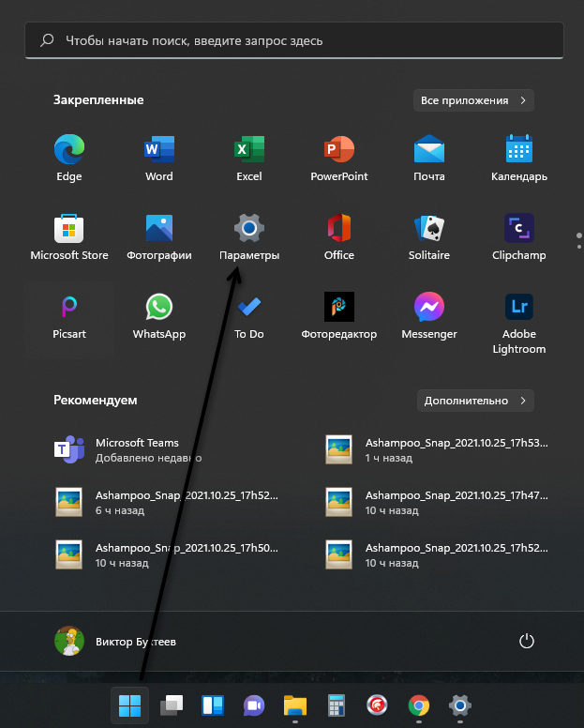The image size is (584, 728).
Task: Open Microsoft Store
Action: coord(69,237)
